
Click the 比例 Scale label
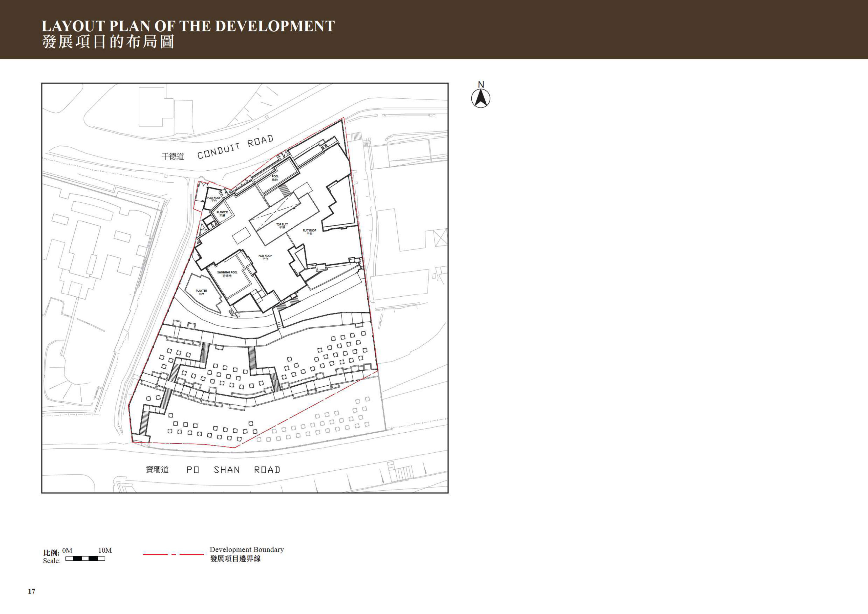(51, 557)
